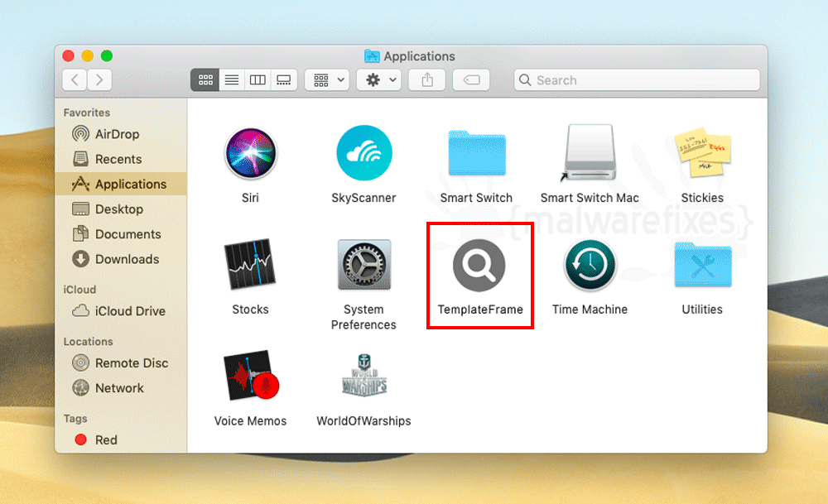Select the SkyScanner app icon
The image size is (828, 504).
pyautogui.click(x=363, y=153)
